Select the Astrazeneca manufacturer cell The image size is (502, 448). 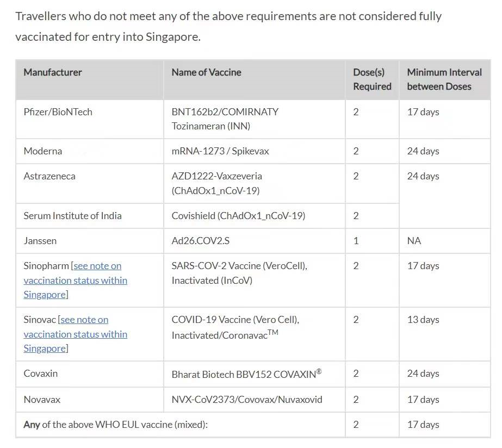[x=49, y=176]
